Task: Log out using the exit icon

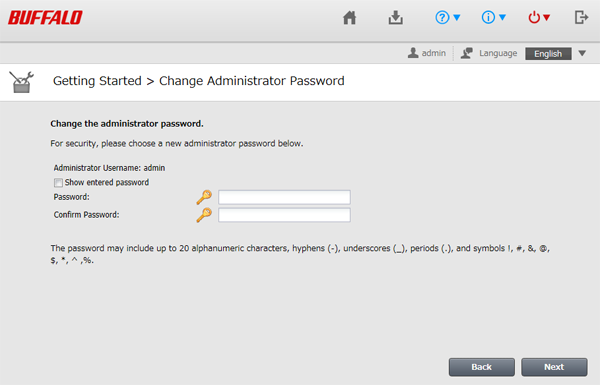Action: click(x=581, y=18)
